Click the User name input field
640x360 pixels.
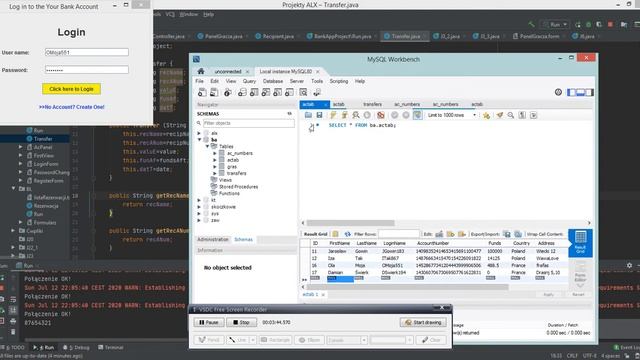87,52
